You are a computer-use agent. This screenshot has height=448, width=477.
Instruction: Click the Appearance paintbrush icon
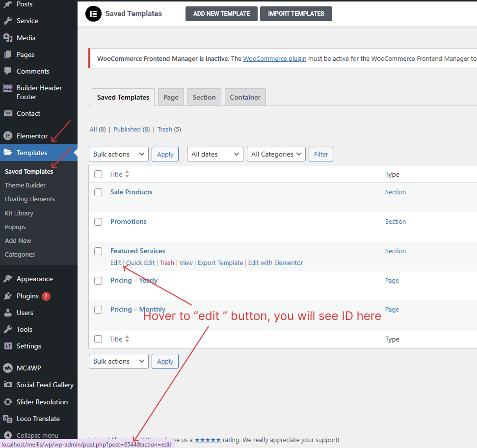tap(8, 279)
